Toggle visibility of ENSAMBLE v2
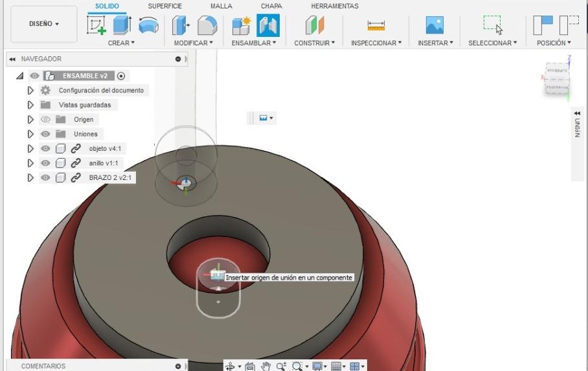Screen dimensions: 588x371 coord(34,76)
